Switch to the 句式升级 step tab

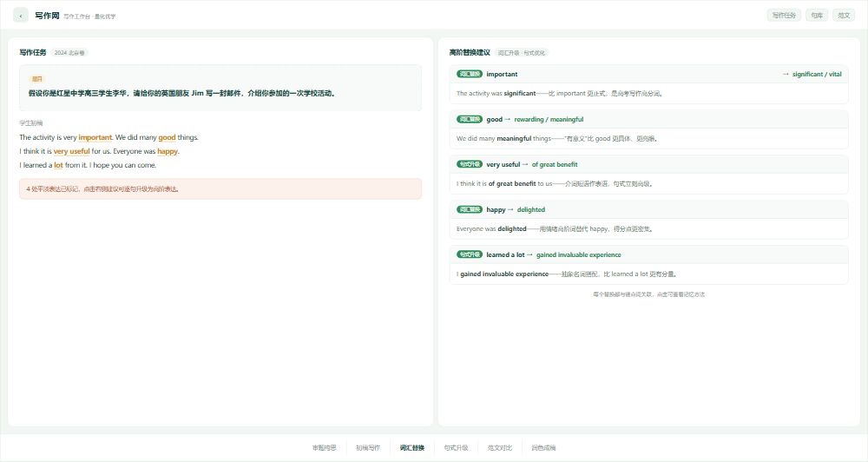point(456,447)
